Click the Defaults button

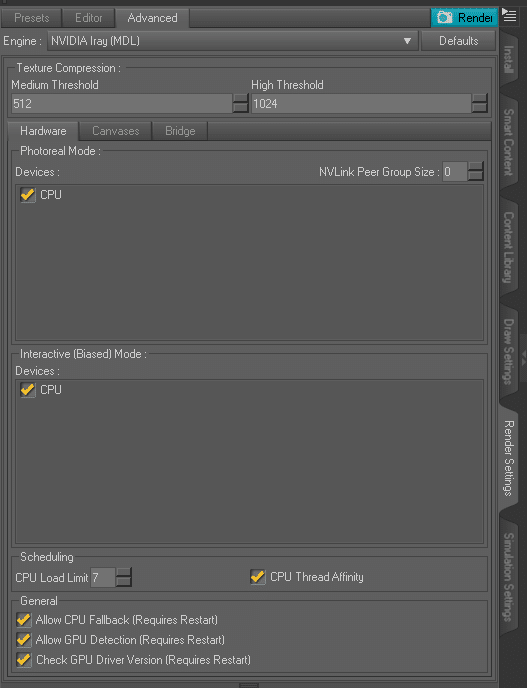pyautogui.click(x=459, y=41)
